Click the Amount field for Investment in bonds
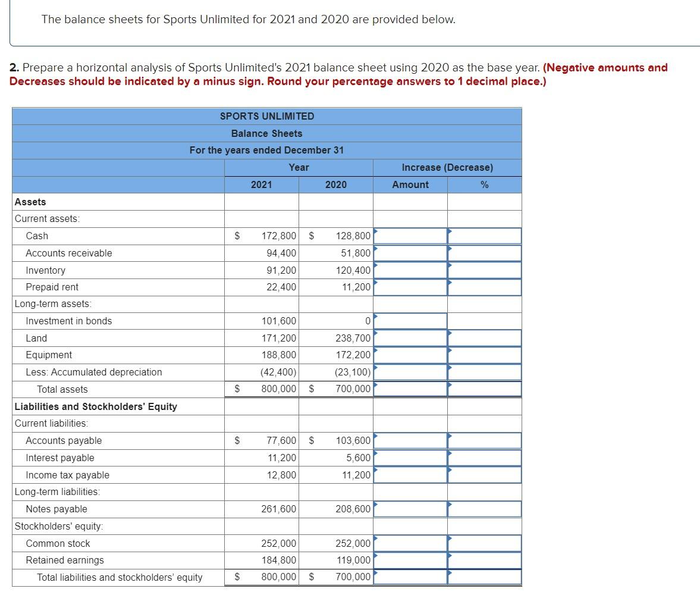Viewport: 700px width, 598px height. coord(409,321)
